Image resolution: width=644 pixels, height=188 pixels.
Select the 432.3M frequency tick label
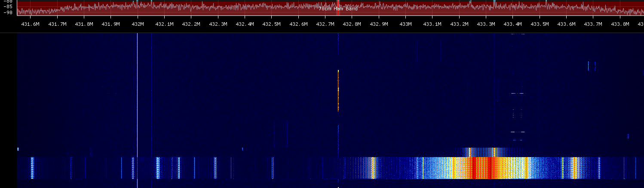pyautogui.click(x=218, y=24)
